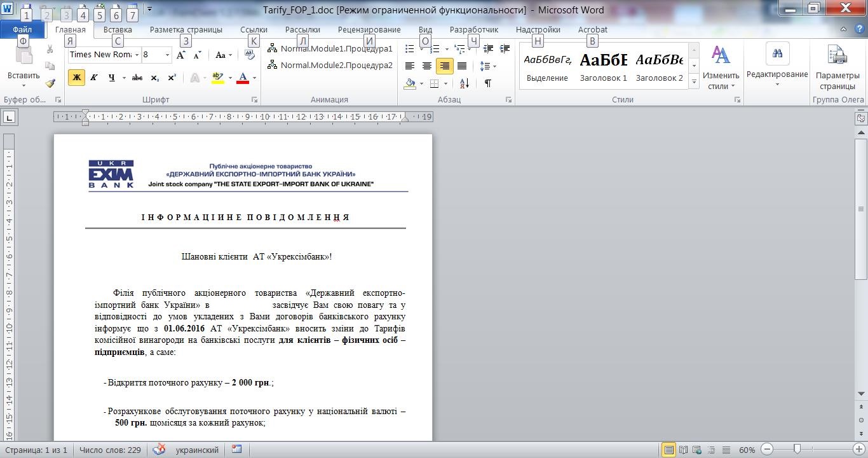Click the numbered list icon
Image resolution: width=868 pixels, height=458 pixels.
point(435,48)
